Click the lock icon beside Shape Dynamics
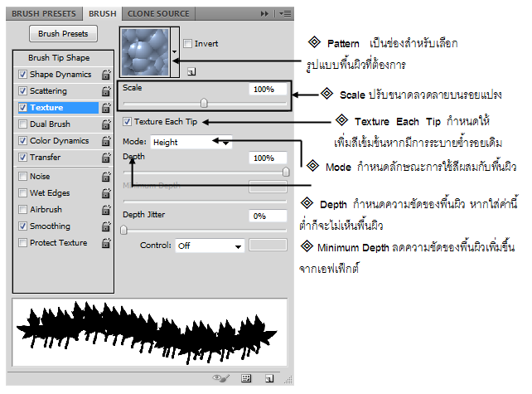 pos(106,75)
